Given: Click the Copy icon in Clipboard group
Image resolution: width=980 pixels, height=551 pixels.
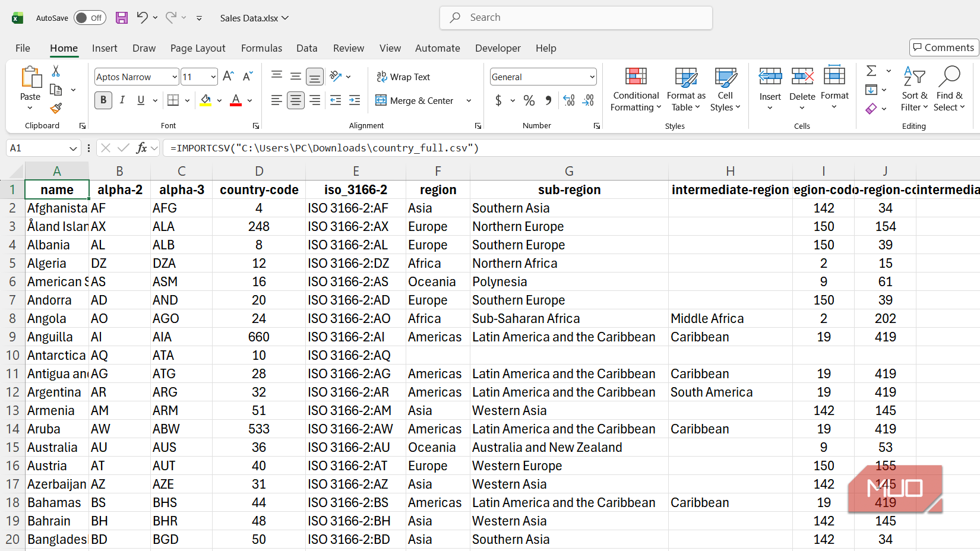Looking at the screenshot, I should (x=56, y=90).
